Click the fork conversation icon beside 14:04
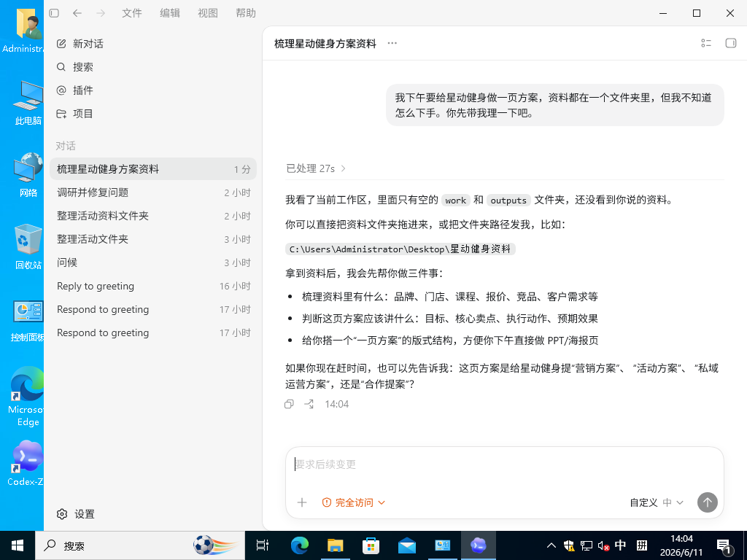The height and width of the screenshot is (560, 747). coord(309,404)
